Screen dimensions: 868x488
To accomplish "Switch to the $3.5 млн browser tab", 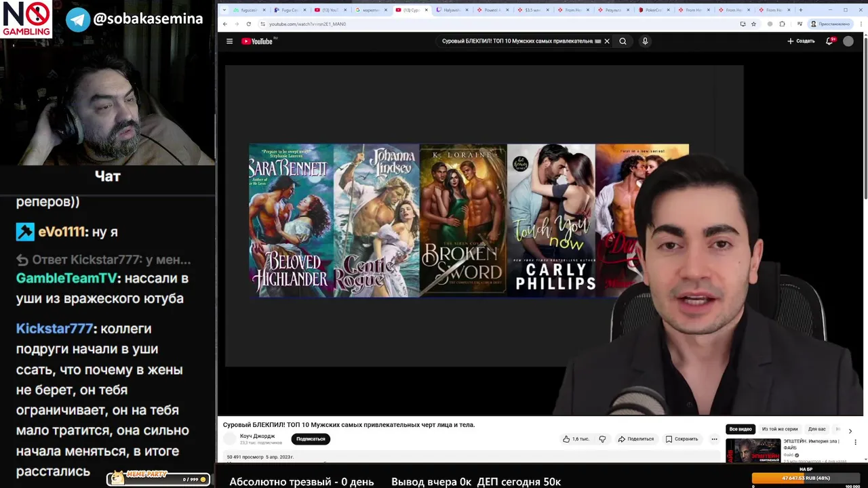I will click(x=532, y=10).
